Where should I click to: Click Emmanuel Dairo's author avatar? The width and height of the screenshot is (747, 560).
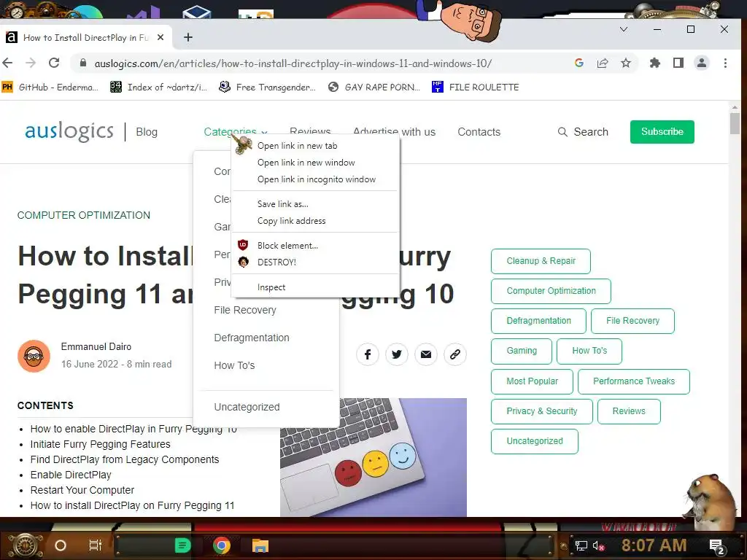point(34,356)
